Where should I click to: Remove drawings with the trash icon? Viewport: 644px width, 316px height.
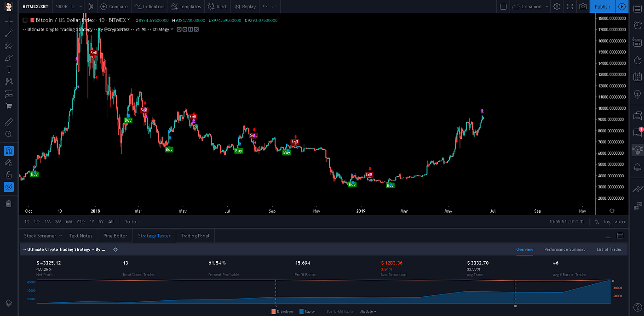tap(9, 203)
